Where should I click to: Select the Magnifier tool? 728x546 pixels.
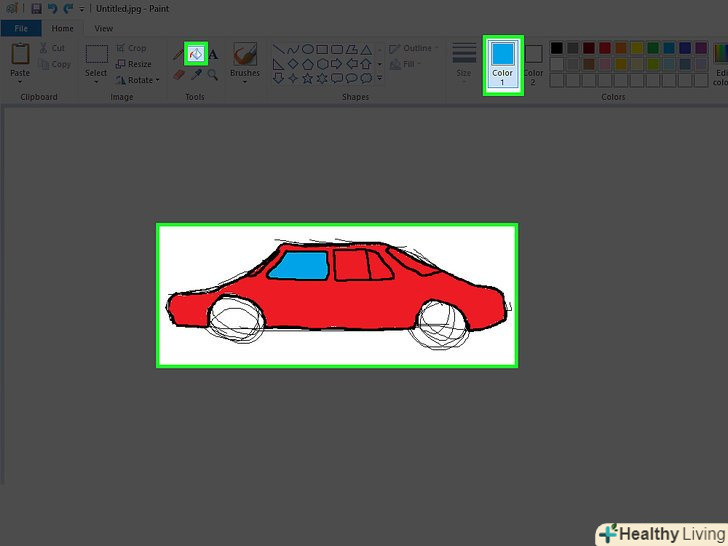(213, 73)
